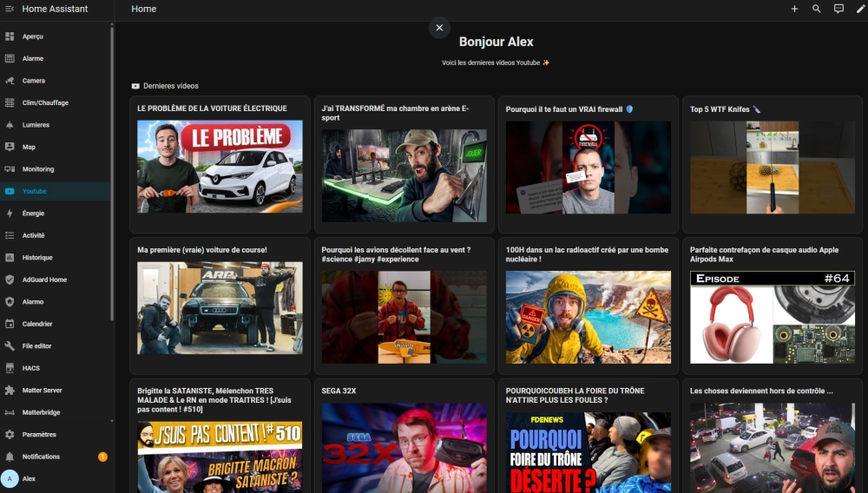868x493 pixels.
Task: Click the Dernieres videos section heading
Action: [x=170, y=86]
